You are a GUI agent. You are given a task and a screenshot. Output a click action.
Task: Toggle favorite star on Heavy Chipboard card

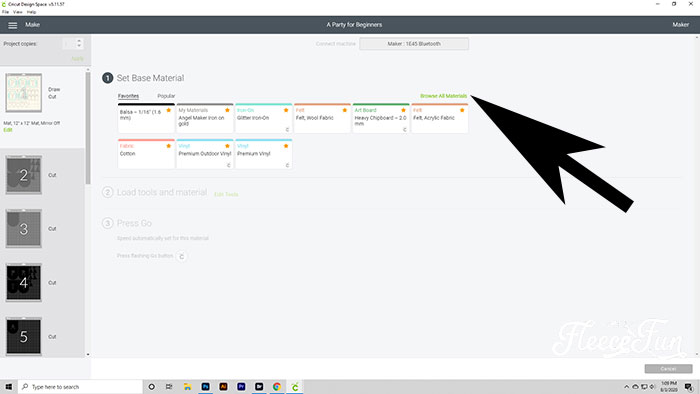point(404,110)
